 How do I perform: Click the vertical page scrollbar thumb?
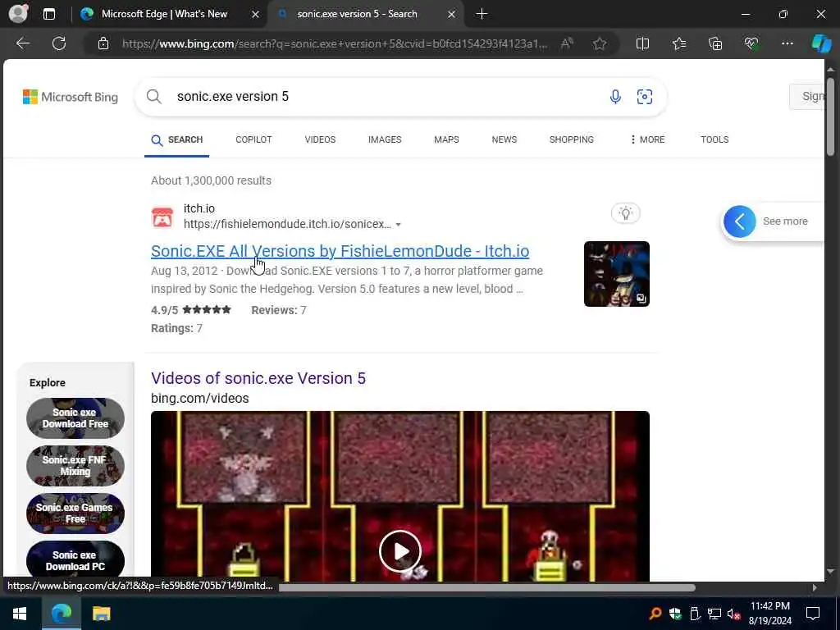[x=830, y=116]
